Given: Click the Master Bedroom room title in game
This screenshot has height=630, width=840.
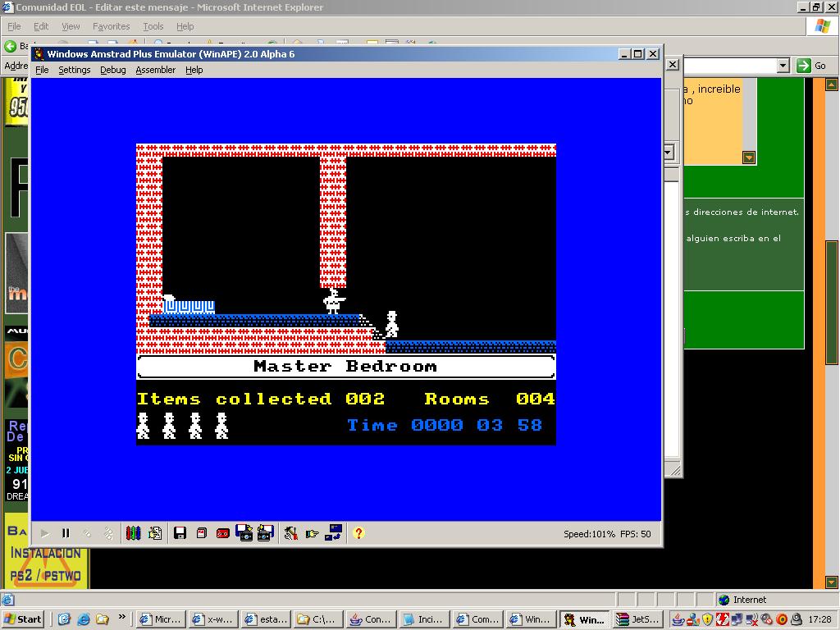Looking at the screenshot, I should (x=345, y=367).
